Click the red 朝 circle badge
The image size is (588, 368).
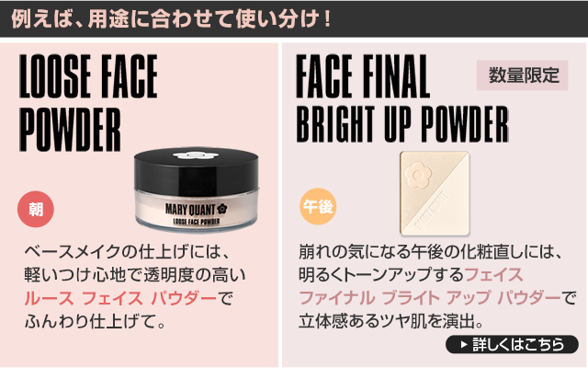[x=36, y=209]
